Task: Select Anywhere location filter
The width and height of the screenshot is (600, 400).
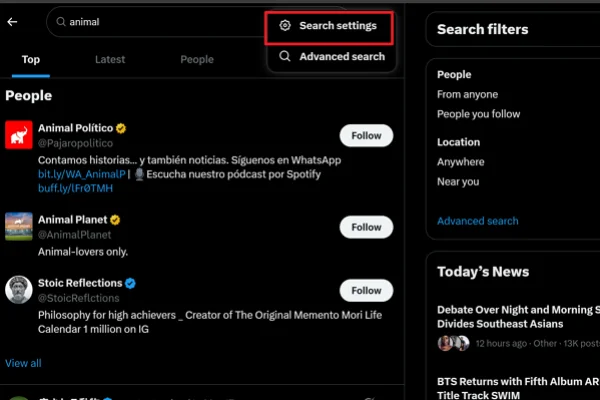Action: tap(460, 162)
